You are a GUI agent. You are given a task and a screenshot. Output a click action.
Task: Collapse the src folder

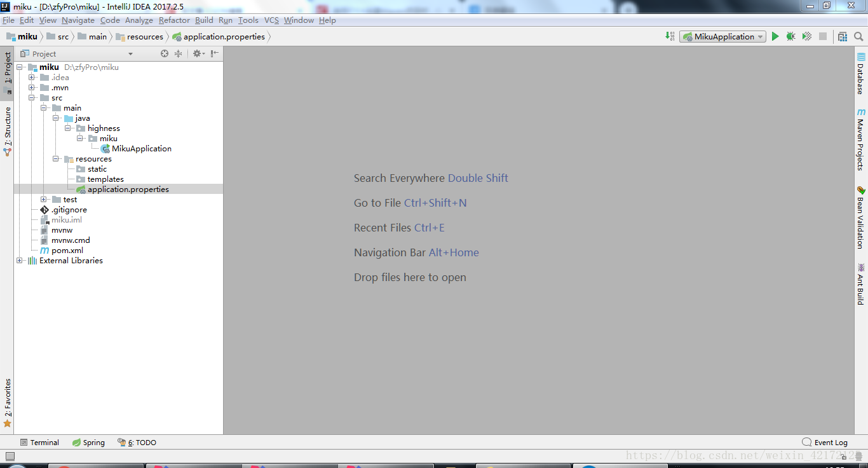point(32,98)
